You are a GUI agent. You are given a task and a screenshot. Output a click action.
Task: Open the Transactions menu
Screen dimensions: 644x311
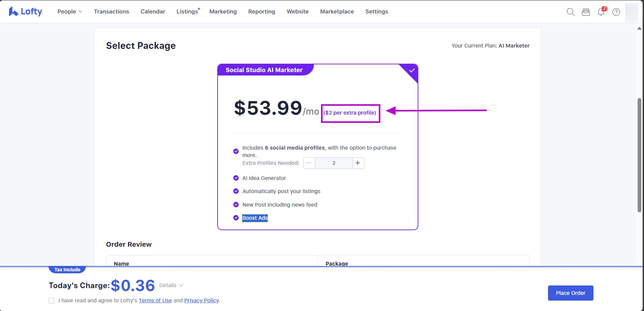[x=111, y=11]
